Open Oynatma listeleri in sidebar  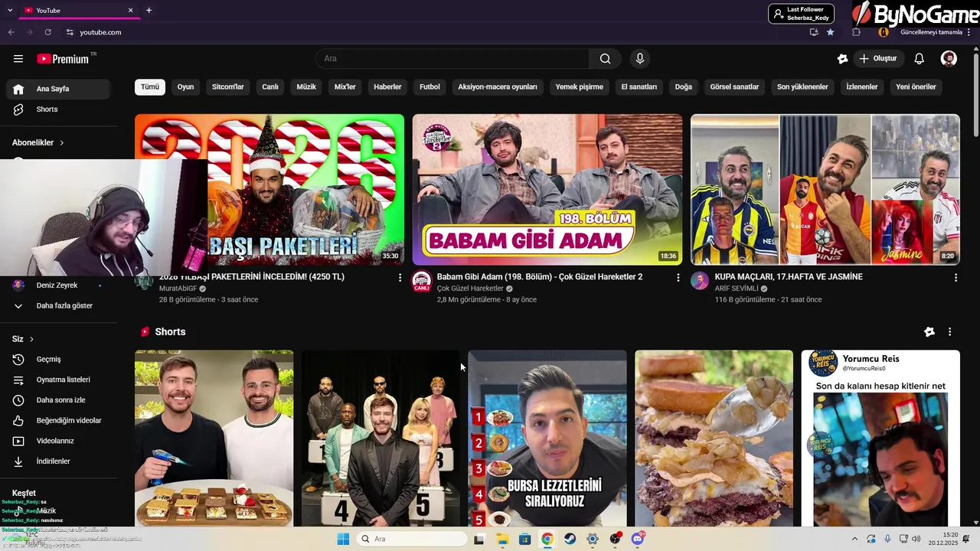(x=58, y=380)
